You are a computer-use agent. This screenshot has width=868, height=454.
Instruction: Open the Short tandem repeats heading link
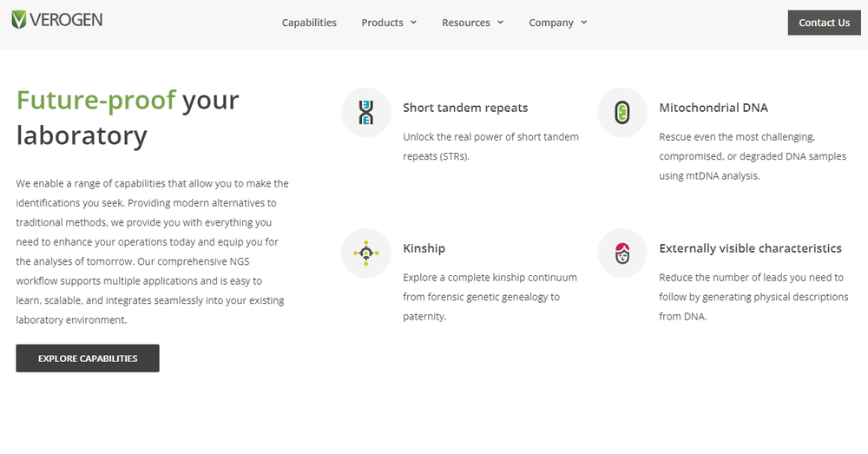(465, 108)
